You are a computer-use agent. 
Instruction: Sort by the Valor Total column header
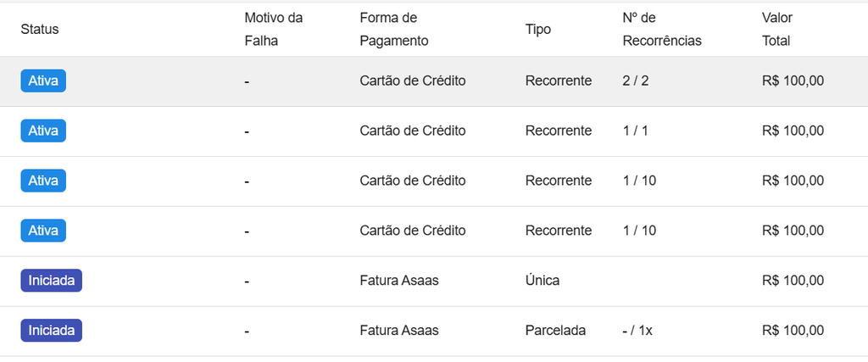click(x=777, y=30)
